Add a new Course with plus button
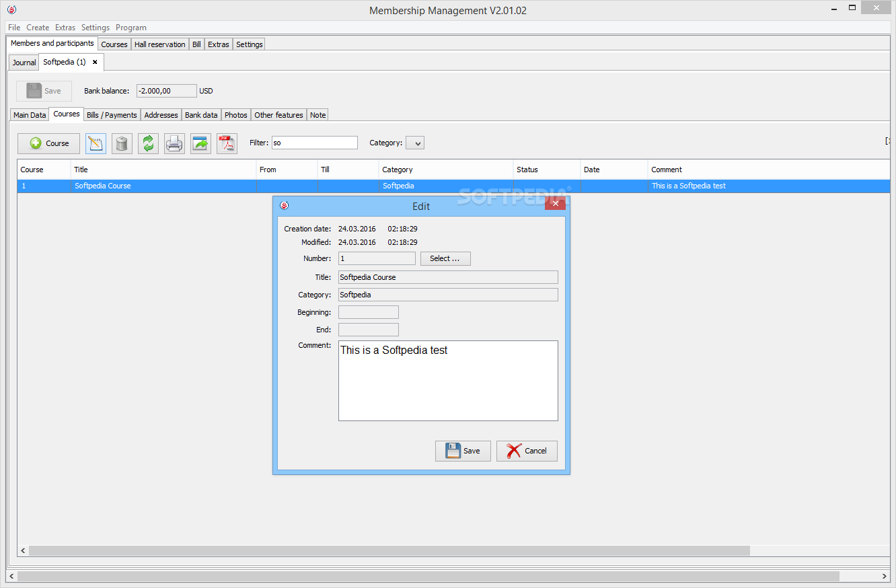Viewport: 896px width, 588px height. 48,143
